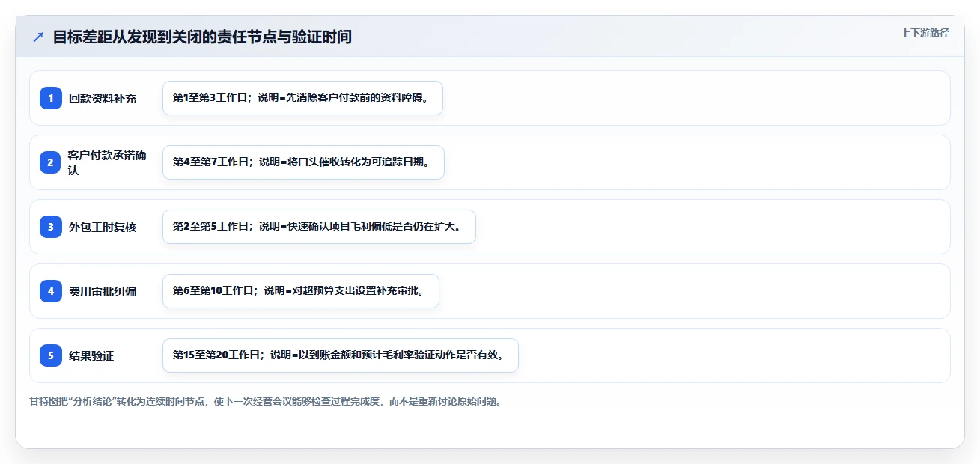Click the 结果验证 step label
The image size is (980, 464).
91,355
